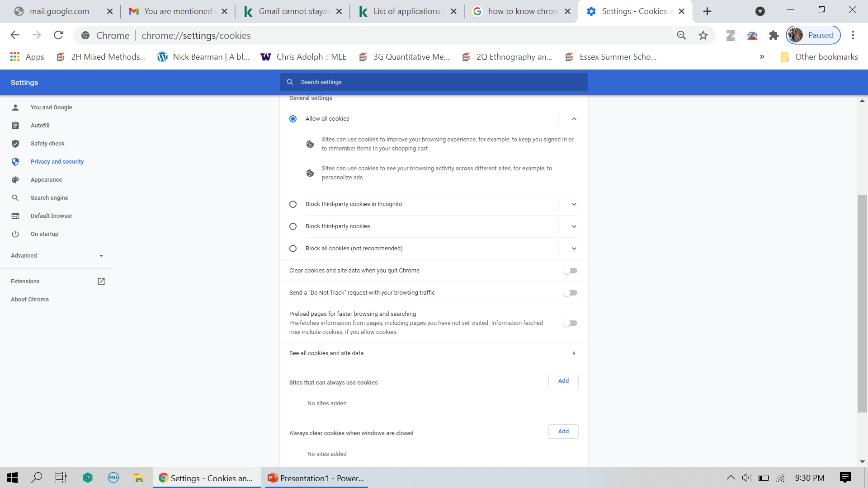Click the reload page icon
This screenshot has width=868, height=488.
58,35
